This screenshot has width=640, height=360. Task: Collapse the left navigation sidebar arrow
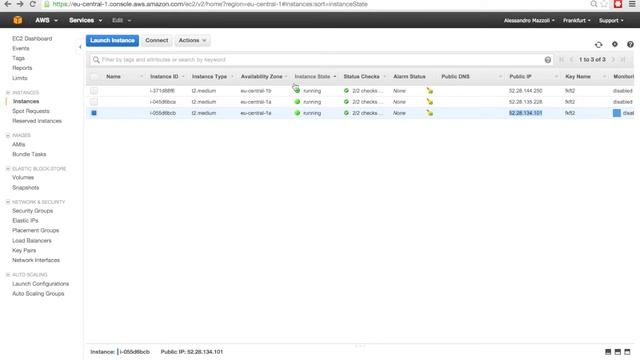[x=80, y=47]
